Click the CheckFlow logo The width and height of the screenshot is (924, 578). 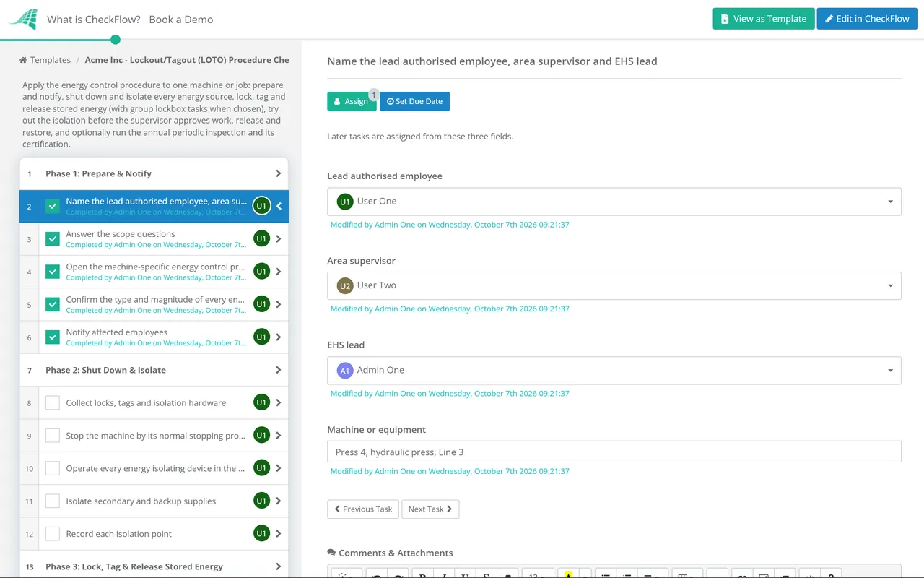[22, 20]
